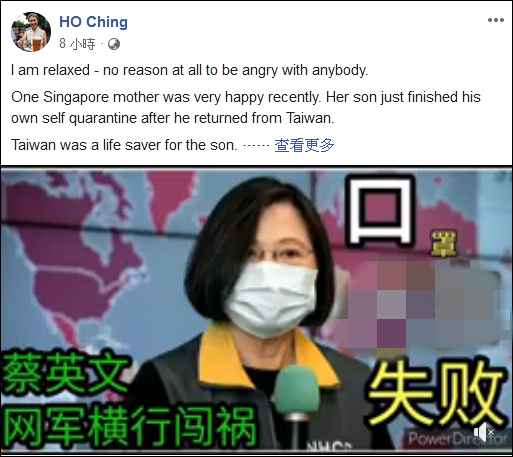Visit the HO Ching profile name link
This screenshot has height=457, width=513.
pos(93,22)
